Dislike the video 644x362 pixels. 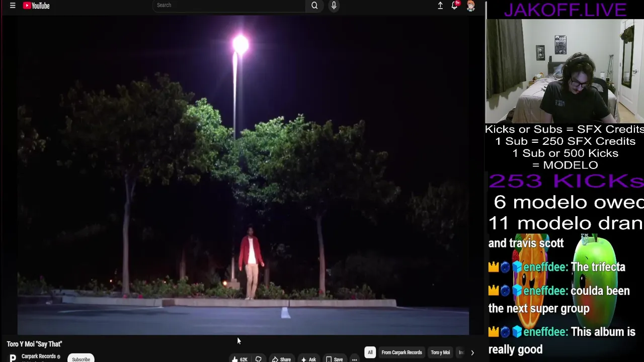(258, 359)
